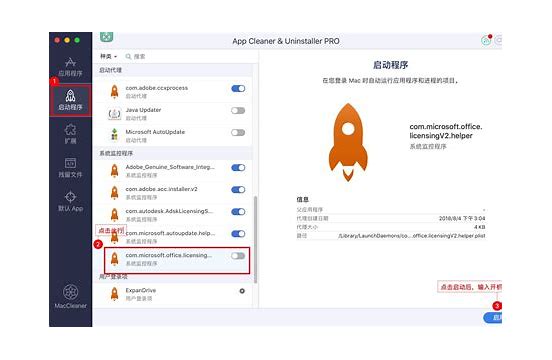Open the 默认 App sidebar section

pyautogui.click(x=70, y=202)
